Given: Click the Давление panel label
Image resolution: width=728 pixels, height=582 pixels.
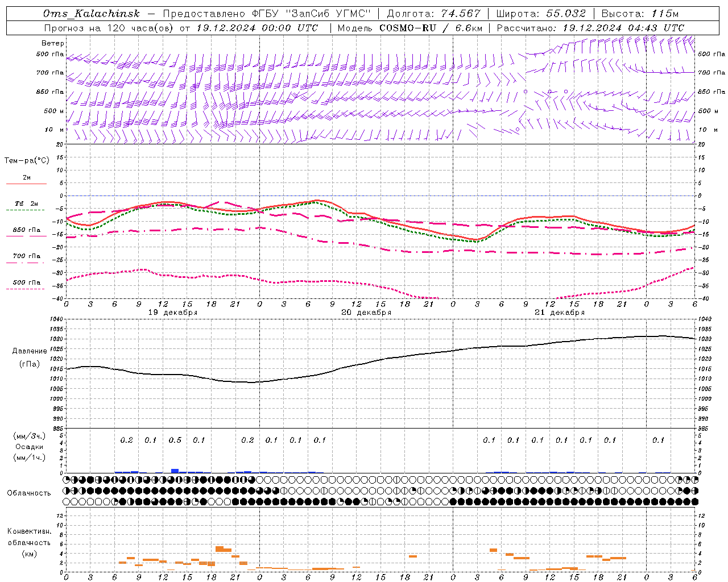Looking at the screenshot, I should click(x=30, y=351).
